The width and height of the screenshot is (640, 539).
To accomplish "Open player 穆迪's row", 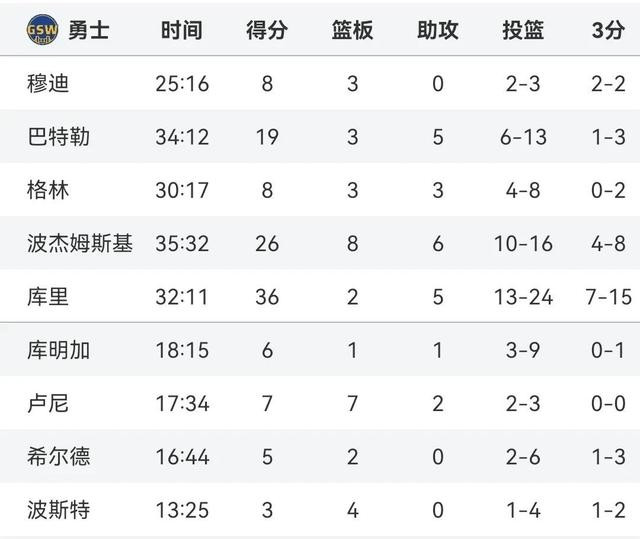I will tap(320, 83).
